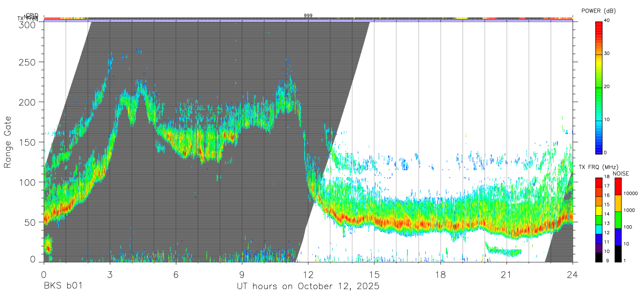Pick the yellow segment of the TX FRQ bar

pos(598,211)
